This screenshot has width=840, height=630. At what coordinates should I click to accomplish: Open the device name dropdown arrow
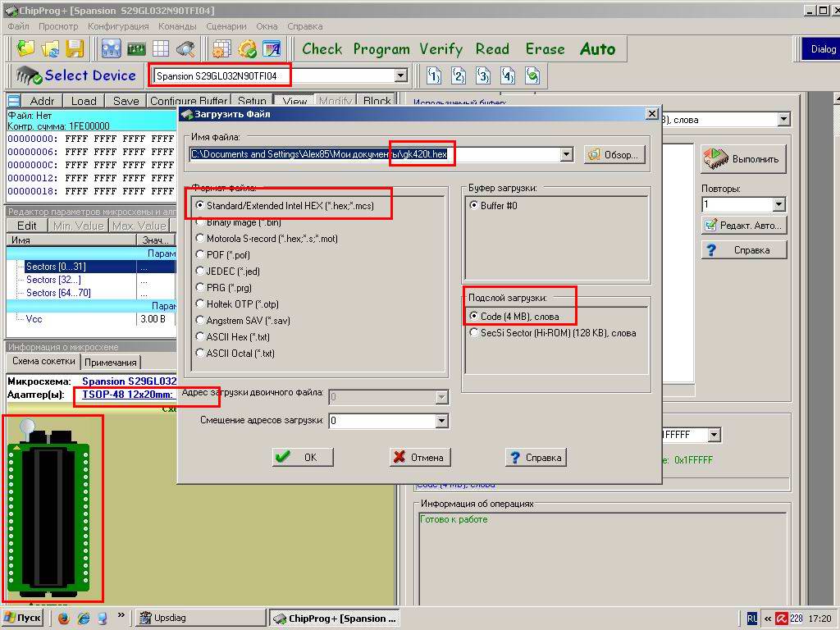click(x=400, y=75)
